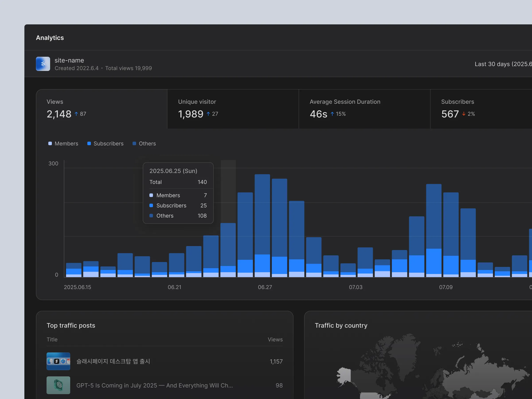Toggle Subscribers series in chart legend
532x399 pixels.
(x=105, y=144)
